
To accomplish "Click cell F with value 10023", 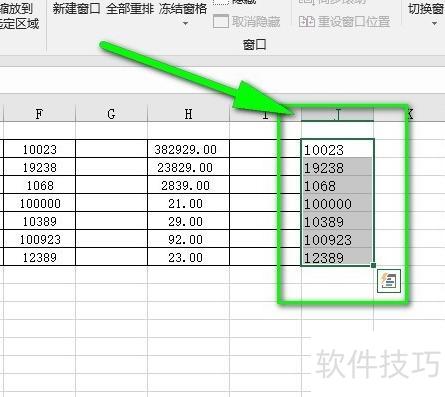I will tap(40, 149).
